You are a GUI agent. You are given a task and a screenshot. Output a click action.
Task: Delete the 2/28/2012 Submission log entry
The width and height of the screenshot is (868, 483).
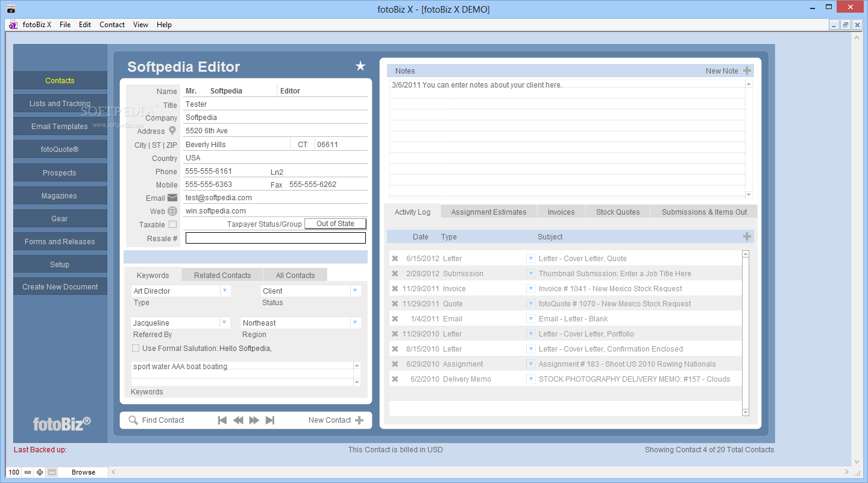(x=395, y=273)
